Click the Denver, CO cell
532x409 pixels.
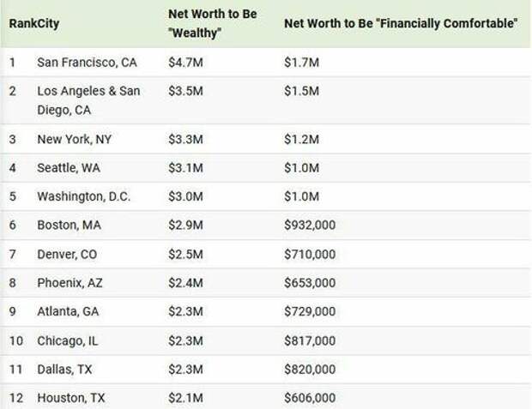[x=68, y=256]
